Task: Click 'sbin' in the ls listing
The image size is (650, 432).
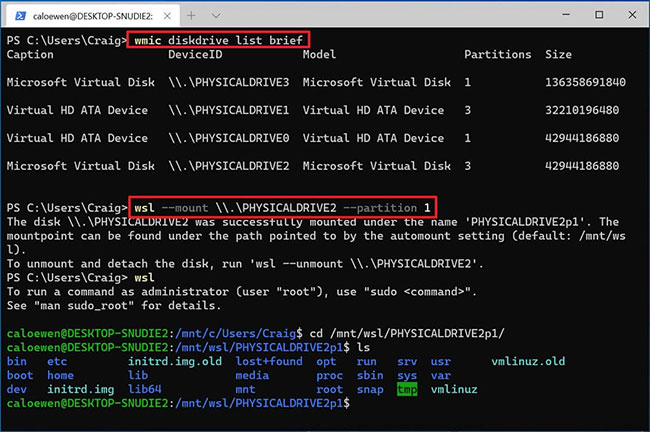Action: (370, 375)
